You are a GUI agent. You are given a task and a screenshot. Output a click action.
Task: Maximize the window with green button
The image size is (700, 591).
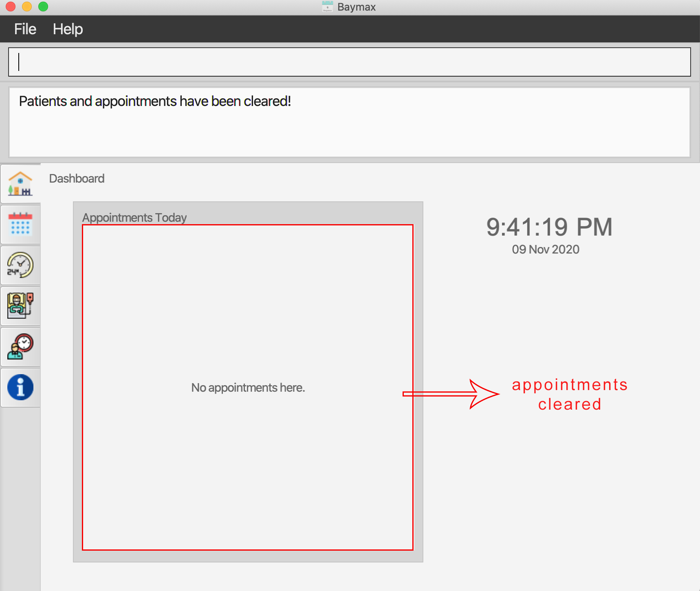(x=43, y=7)
